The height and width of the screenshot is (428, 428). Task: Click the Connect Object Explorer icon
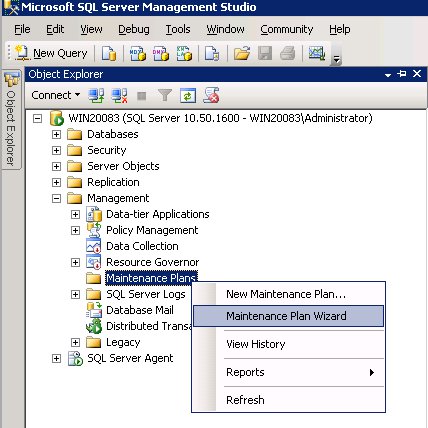pos(96,96)
